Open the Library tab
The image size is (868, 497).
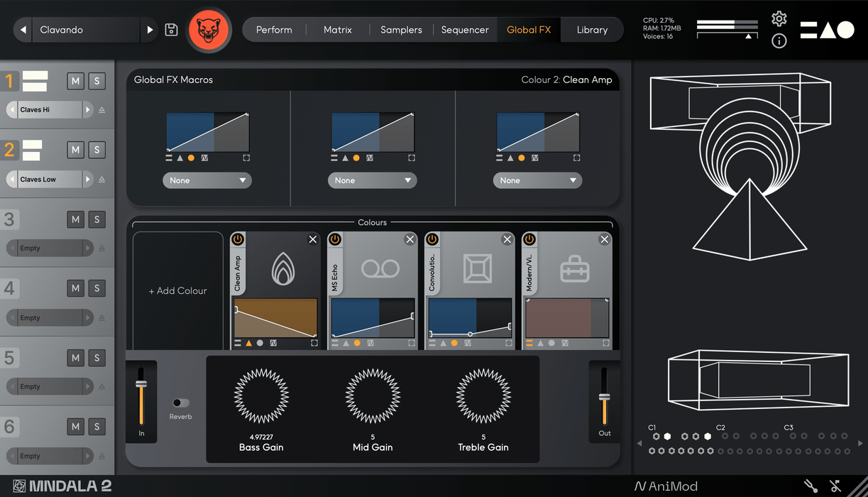pos(592,30)
